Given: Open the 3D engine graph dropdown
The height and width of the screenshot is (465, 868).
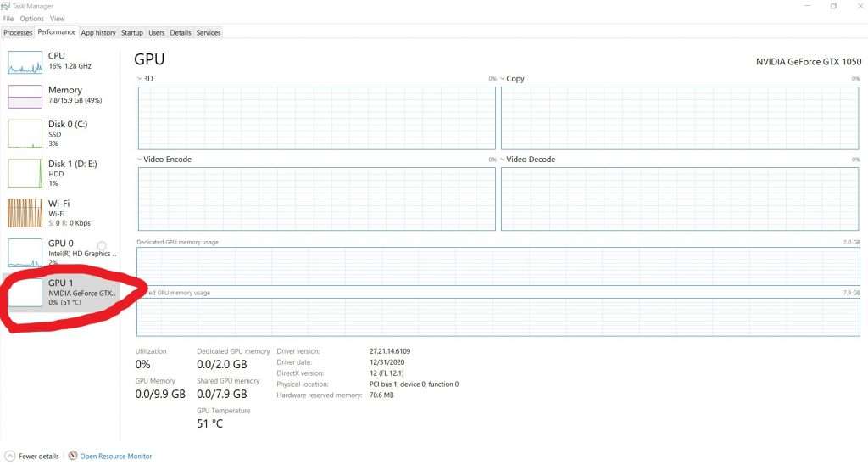Looking at the screenshot, I should 140,79.
